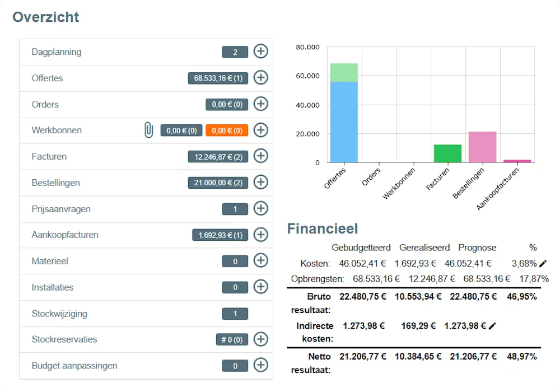
Task: Edit the Kosten percentage with pencil icon
Action: pos(543,263)
